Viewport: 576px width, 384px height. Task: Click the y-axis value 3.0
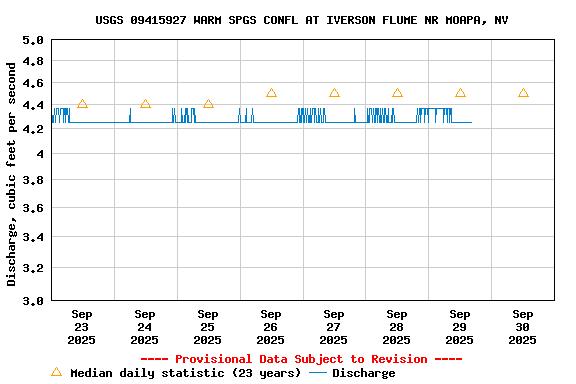tap(33, 301)
